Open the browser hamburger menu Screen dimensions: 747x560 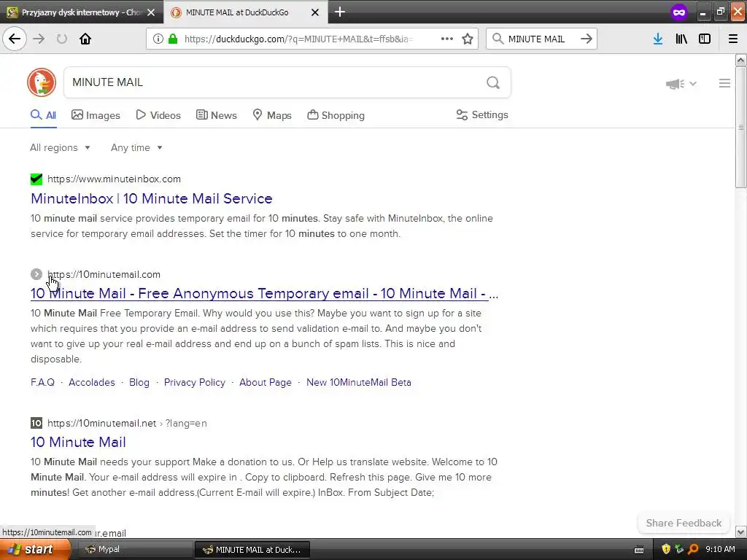pyautogui.click(x=733, y=39)
